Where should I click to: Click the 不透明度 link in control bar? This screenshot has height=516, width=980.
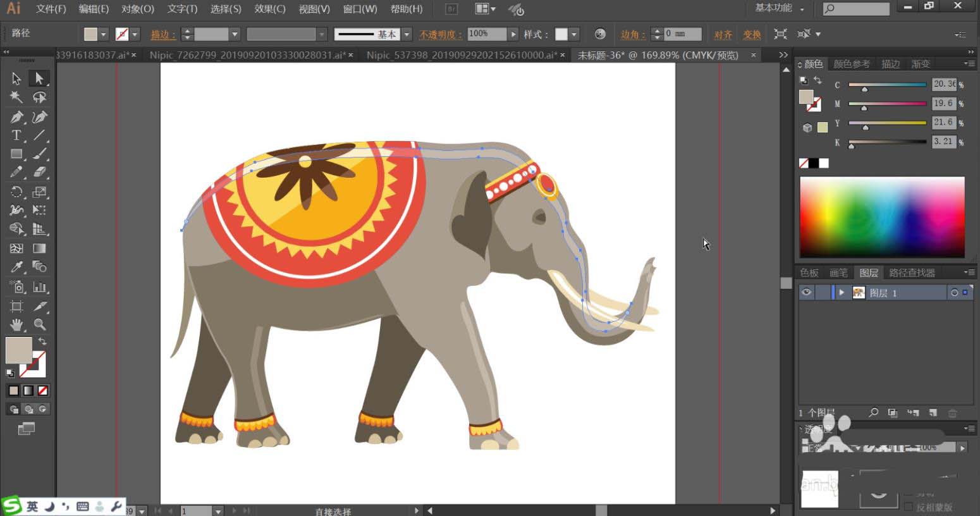[440, 34]
